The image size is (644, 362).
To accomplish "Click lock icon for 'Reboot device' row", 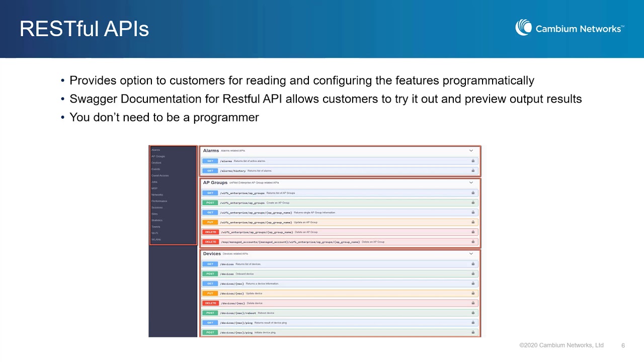I will pos(473,313).
